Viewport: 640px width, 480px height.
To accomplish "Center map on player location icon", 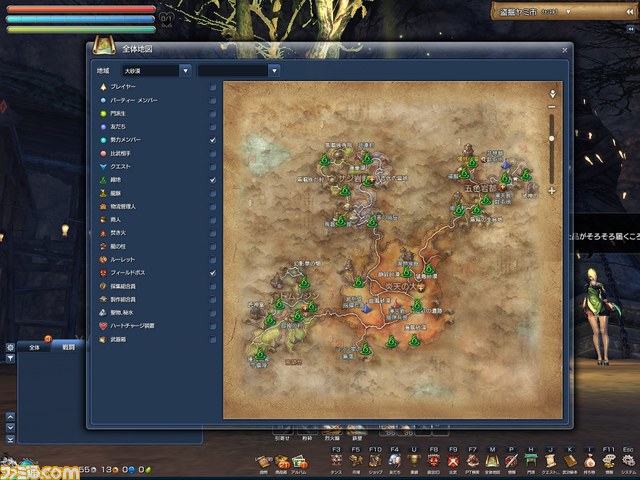I will (552, 94).
